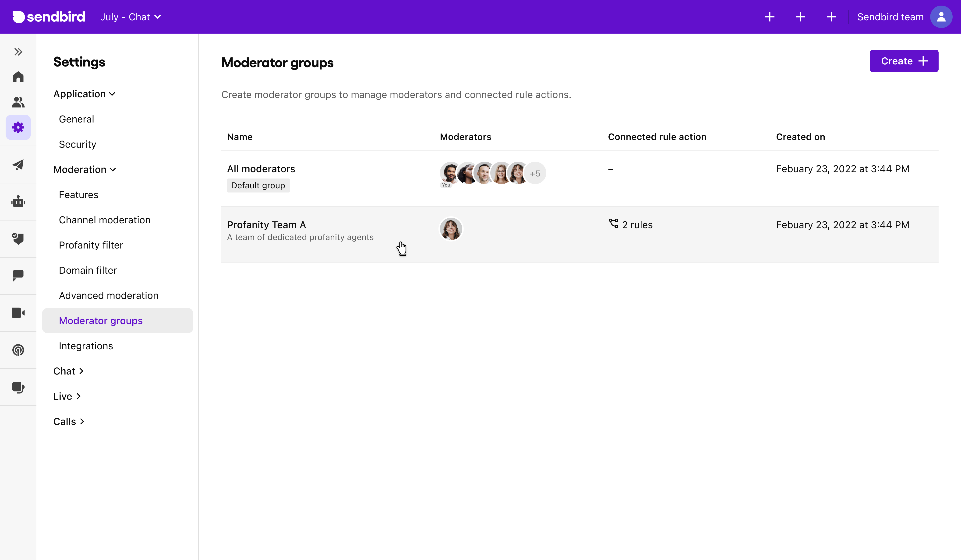The height and width of the screenshot is (560, 961).
Task: Open the Home dashboard from the sidebar
Action: (x=18, y=77)
